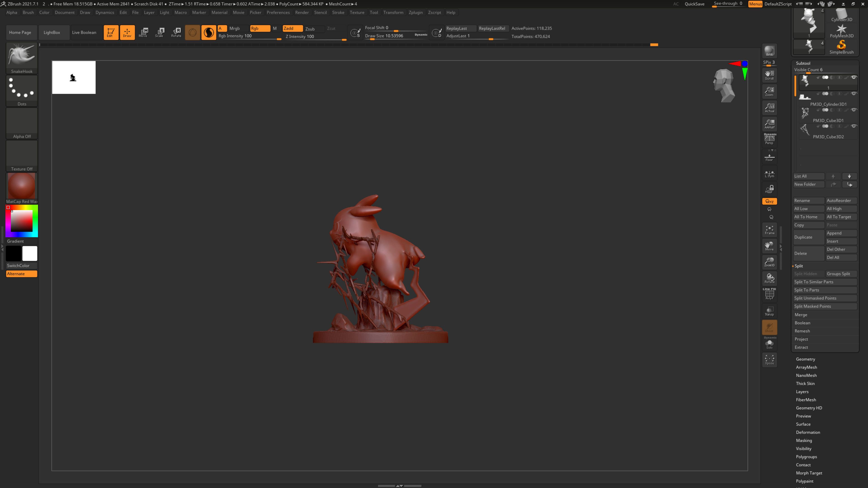Click Split To Parts button
Screen dimensions: 868x488
825,290
